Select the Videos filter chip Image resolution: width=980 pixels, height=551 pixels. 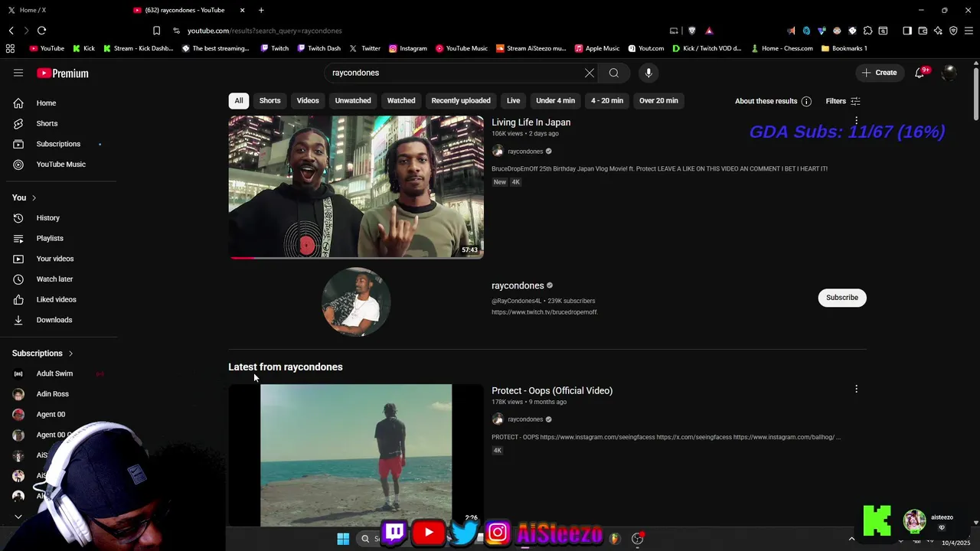click(x=308, y=101)
